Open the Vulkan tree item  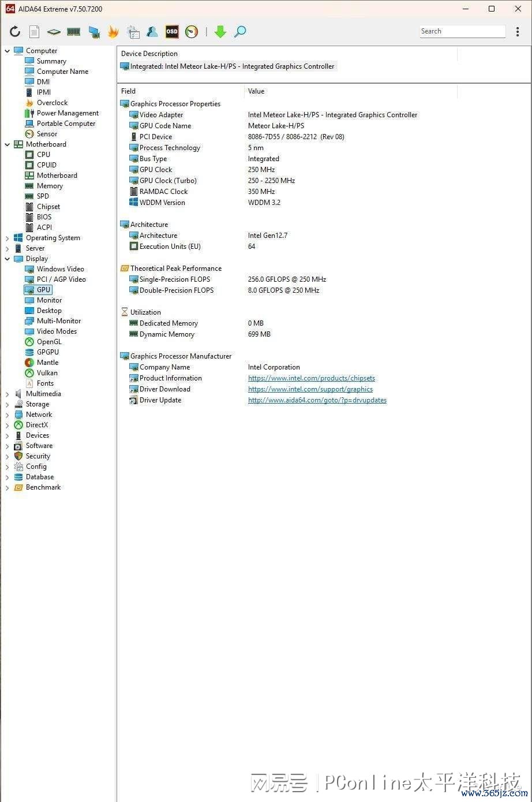(x=47, y=373)
